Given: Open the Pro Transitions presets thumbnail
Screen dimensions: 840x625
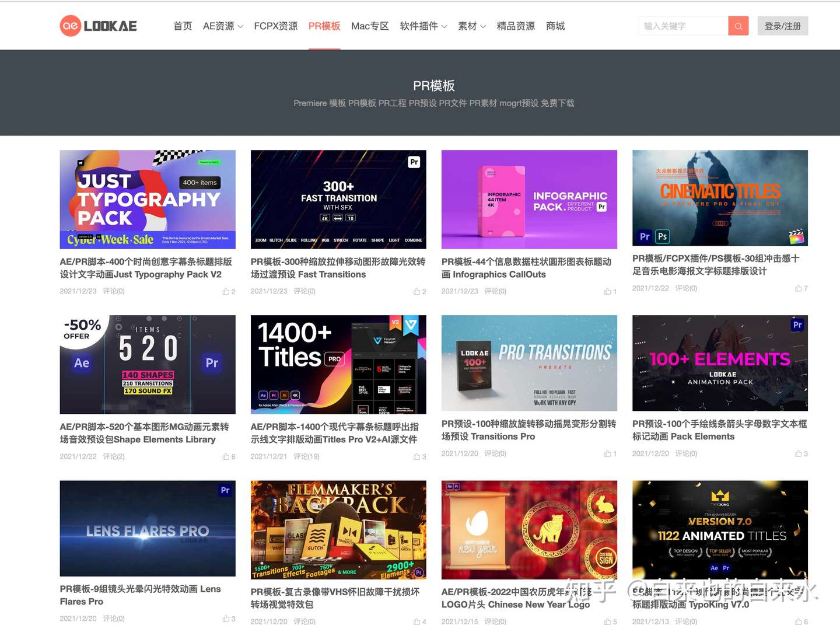Looking at the screenshot, I should (529, 363).
